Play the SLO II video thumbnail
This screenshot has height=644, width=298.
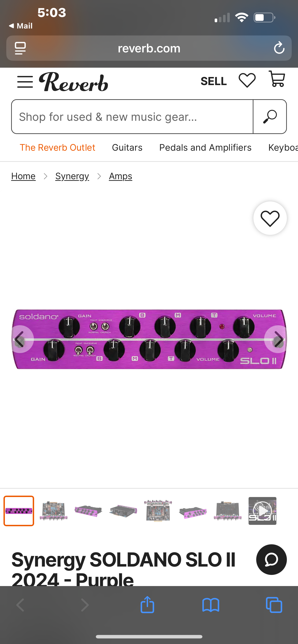point(262,511)
